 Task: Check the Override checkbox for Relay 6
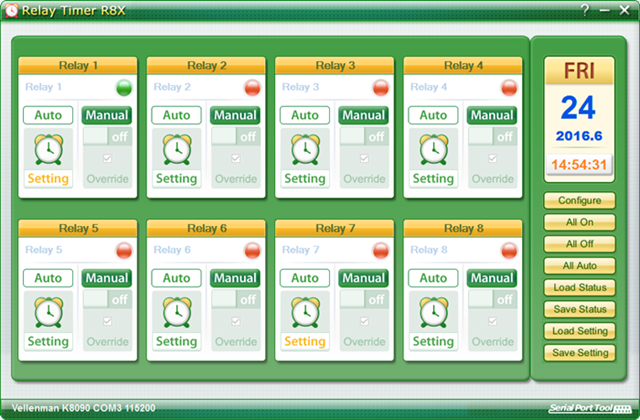click(236, 321)
